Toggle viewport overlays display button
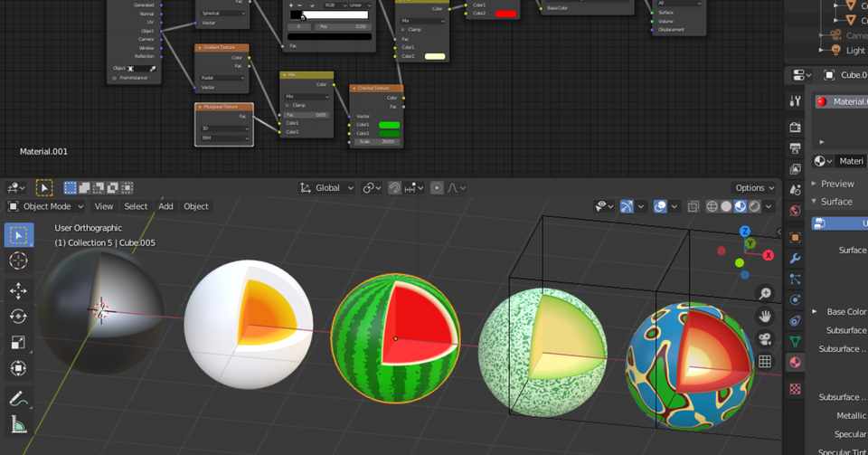This screenshot has width=868, height=455. coord(660,206)
